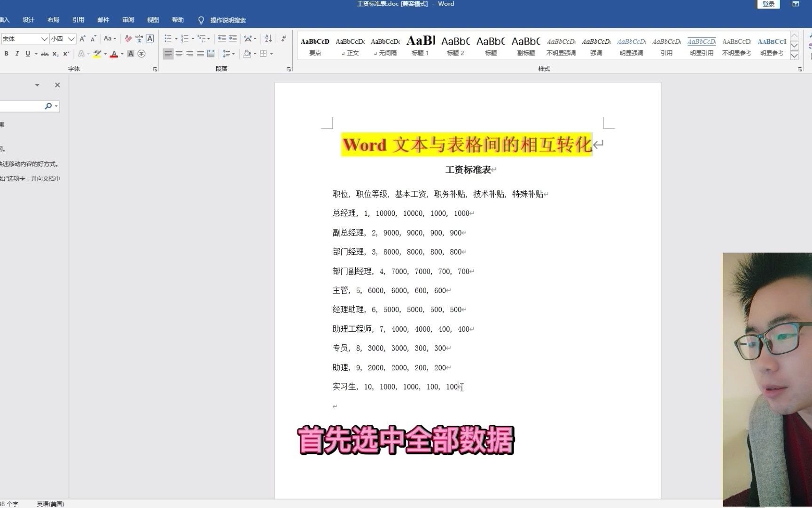Expand highlight color dropdown arrow
812x508 pixels.
(105, 54)
